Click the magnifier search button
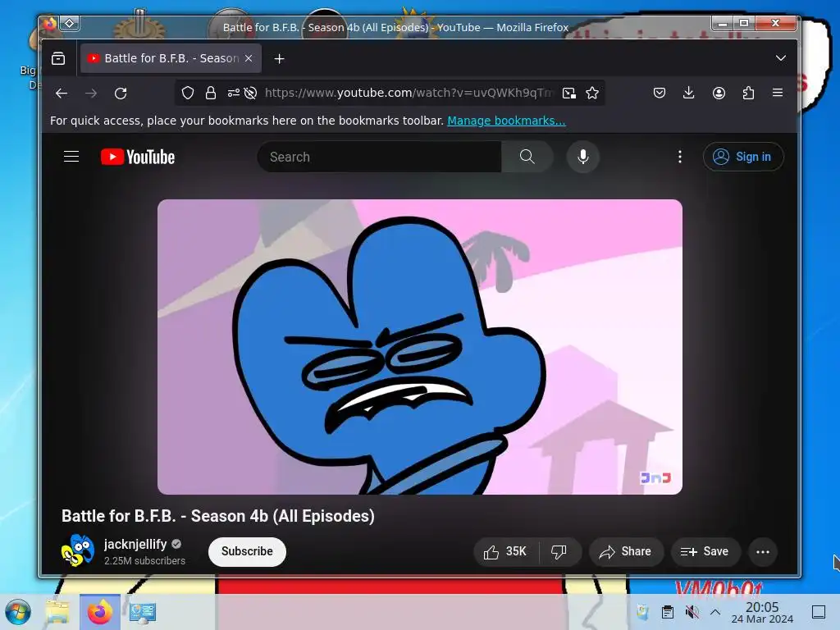 point(527,157)
